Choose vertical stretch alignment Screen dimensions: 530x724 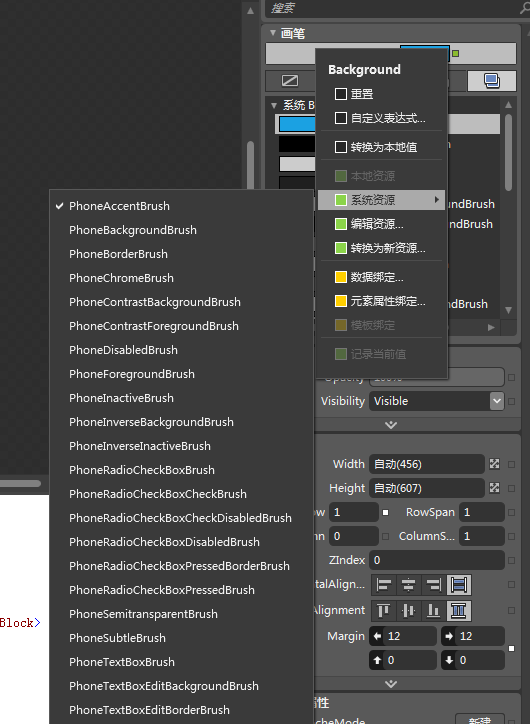459,610
